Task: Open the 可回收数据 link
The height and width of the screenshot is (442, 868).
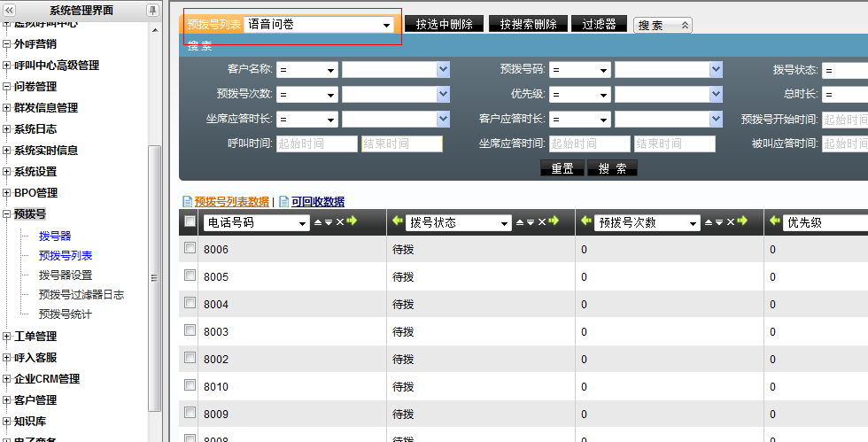Action: (x=317, y=202)
